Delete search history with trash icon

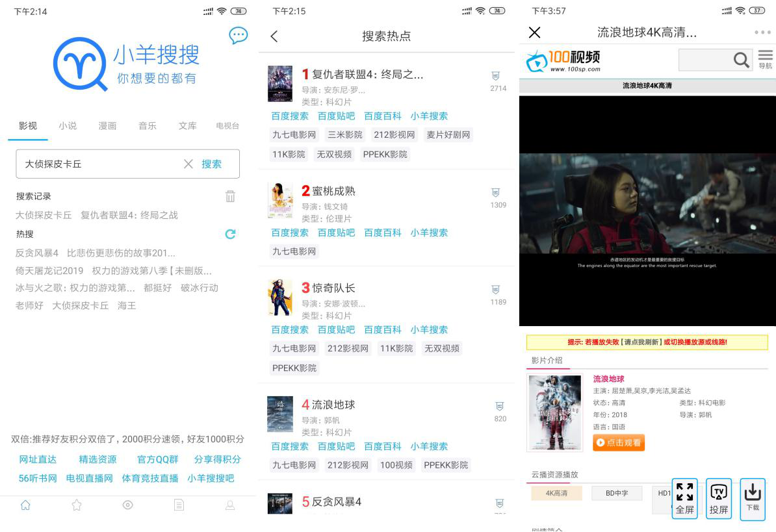tap(230, 196)
